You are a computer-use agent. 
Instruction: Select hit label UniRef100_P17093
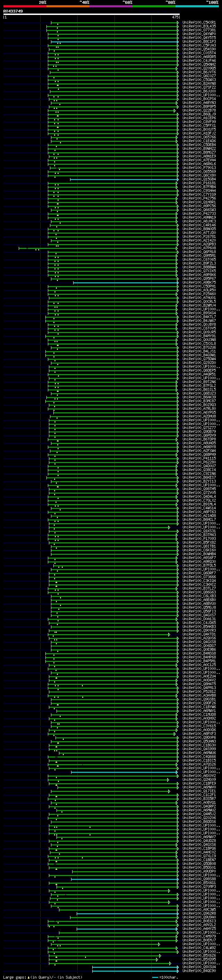(199, 539)
